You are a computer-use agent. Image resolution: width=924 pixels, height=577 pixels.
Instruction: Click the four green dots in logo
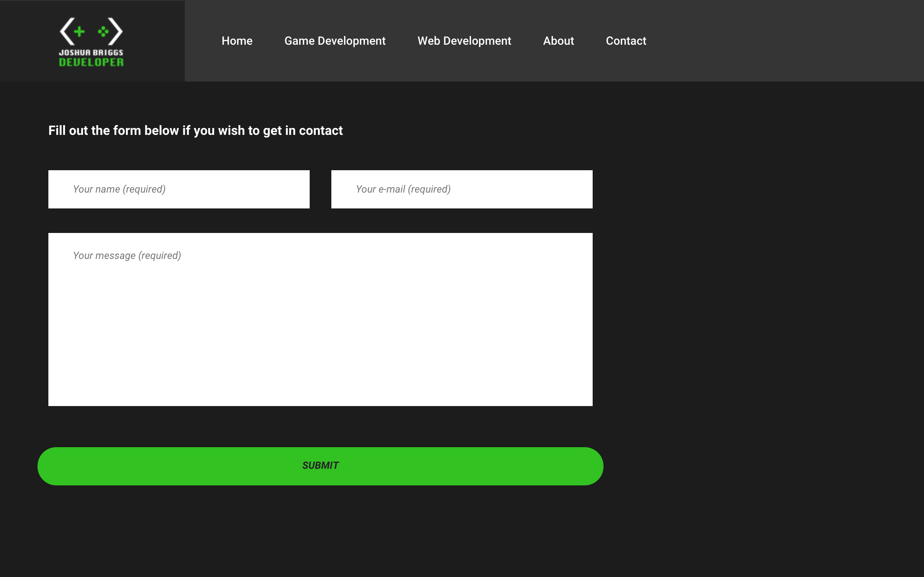(x=103, y=31)
